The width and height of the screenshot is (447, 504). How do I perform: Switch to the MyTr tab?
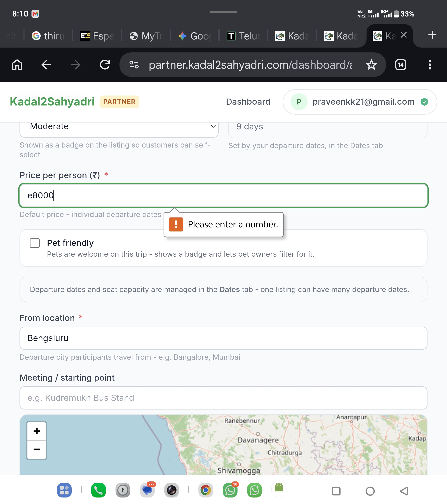(x=146, y=36)
